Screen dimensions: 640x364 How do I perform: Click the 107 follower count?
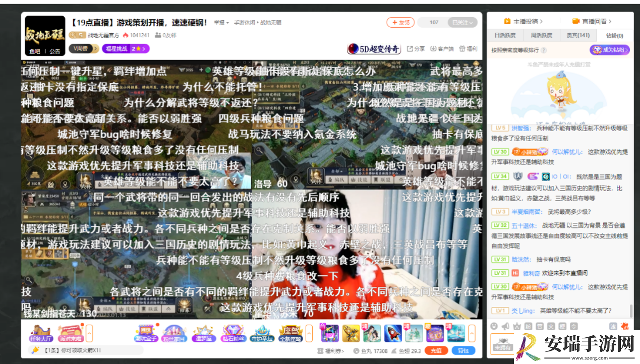click(434, 22)
